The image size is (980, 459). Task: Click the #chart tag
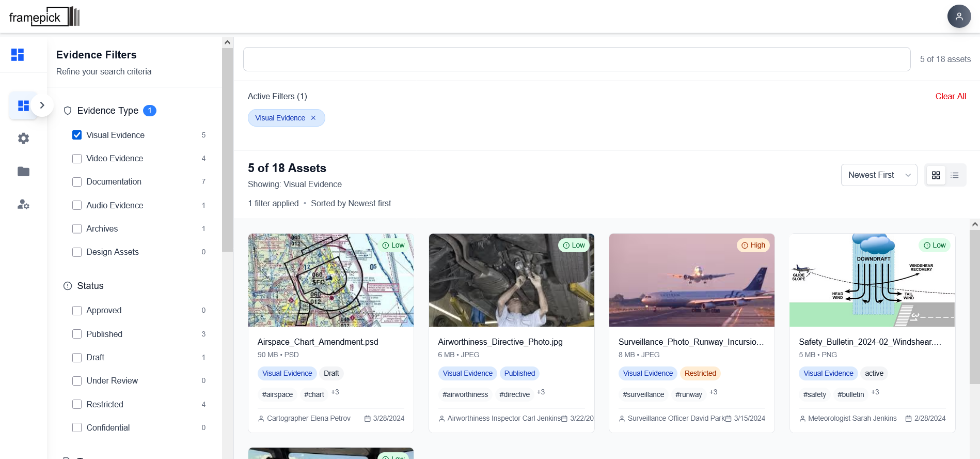[314, 394]
